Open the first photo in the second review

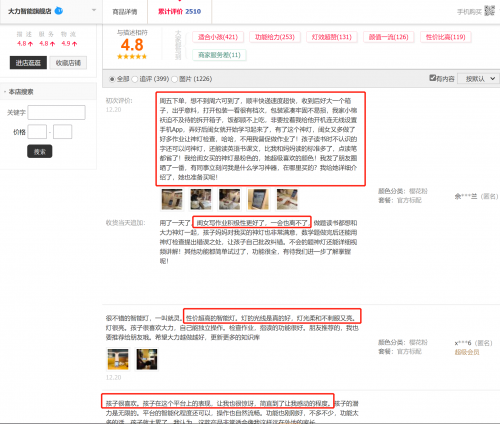pyautogui.click(x=118, y=359)
